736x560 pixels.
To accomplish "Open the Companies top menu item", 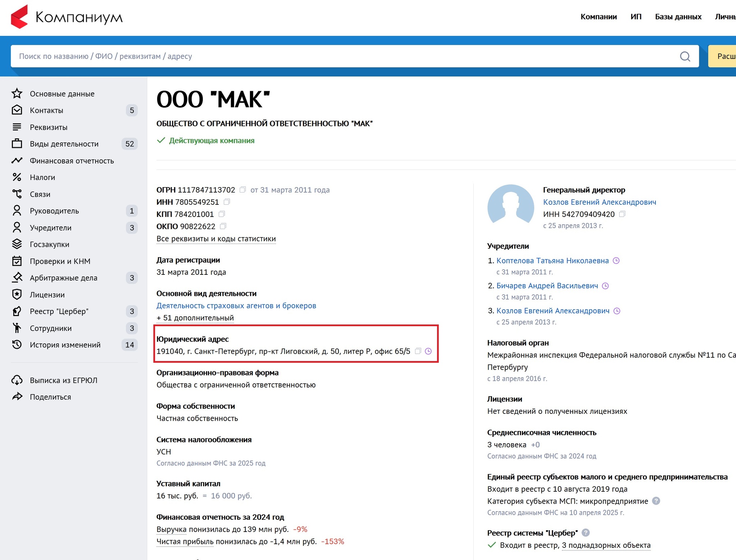I will tap(598, 17).
